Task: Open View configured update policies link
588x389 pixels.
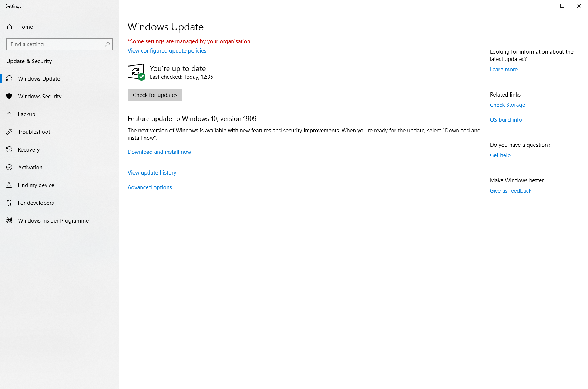Action: click(167, 51)
